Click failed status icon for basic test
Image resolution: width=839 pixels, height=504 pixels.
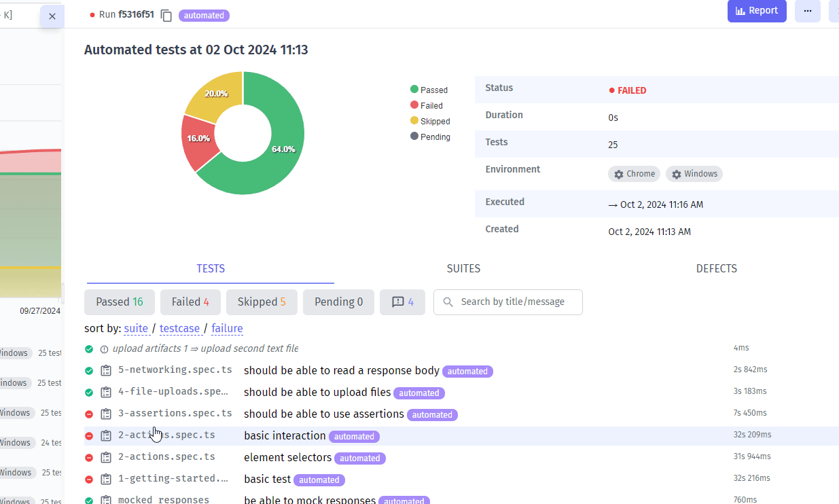click(x=89, y=480)
